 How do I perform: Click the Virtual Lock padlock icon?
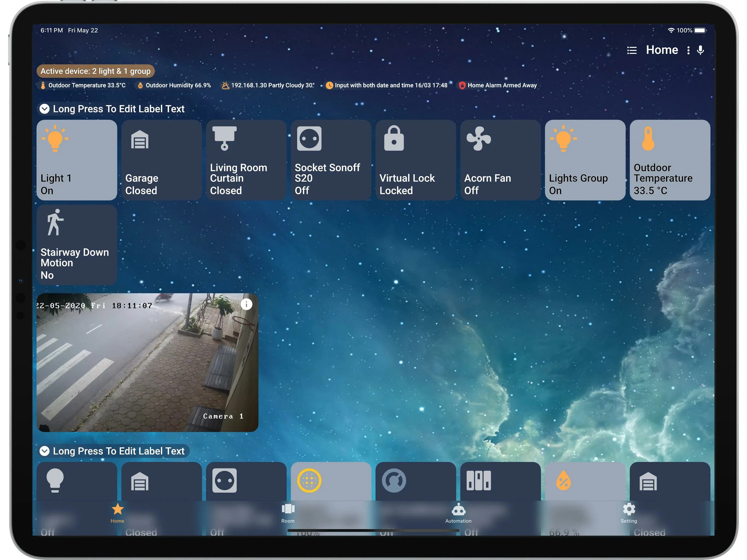(x=394, y=138)
